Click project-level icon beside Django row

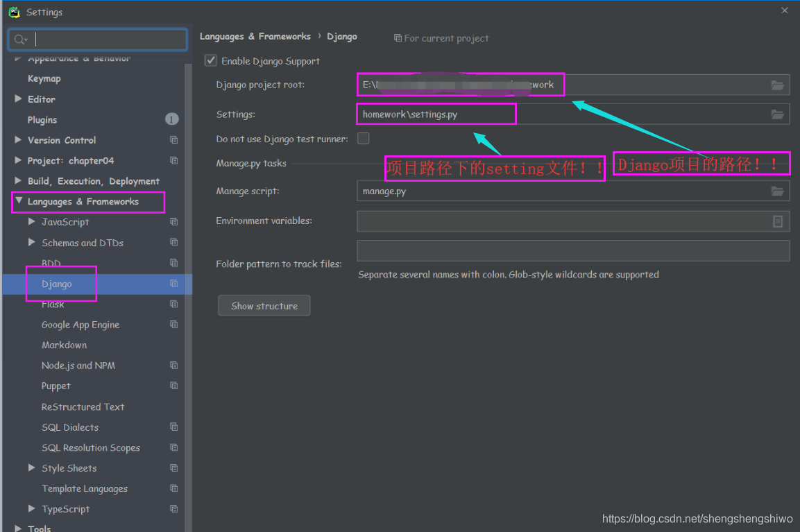pos(174,284)
